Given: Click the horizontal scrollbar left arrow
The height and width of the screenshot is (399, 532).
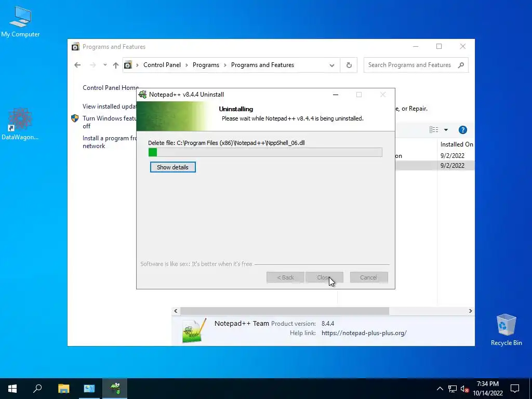Looking at the screenshot, I should (x=176, y=311).
